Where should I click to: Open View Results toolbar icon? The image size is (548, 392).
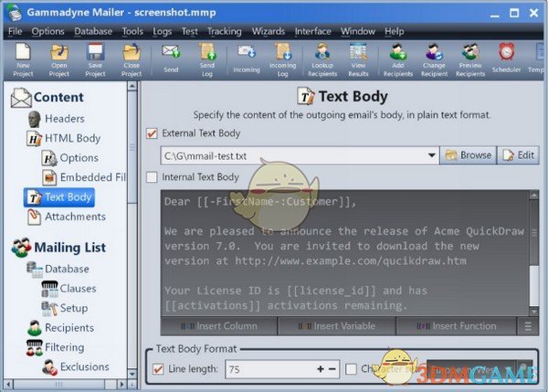(x=358, y=59)
